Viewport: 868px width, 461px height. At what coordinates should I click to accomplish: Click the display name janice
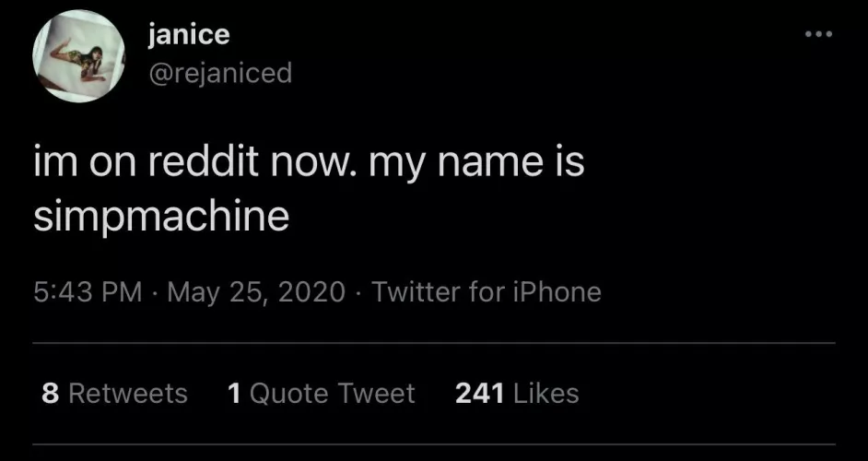pos(188,35)
